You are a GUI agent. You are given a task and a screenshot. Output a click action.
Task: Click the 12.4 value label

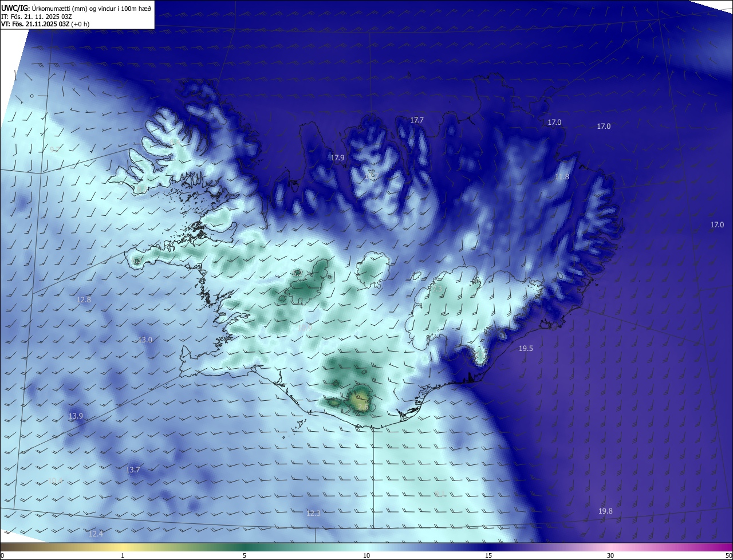tap(96, 534)
